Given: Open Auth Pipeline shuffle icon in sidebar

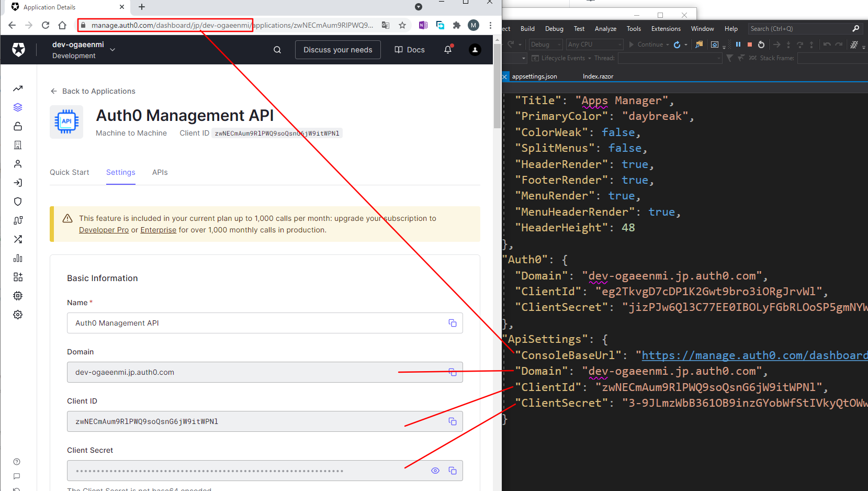Looking at the screenshot, I should (x=18, y=239).
